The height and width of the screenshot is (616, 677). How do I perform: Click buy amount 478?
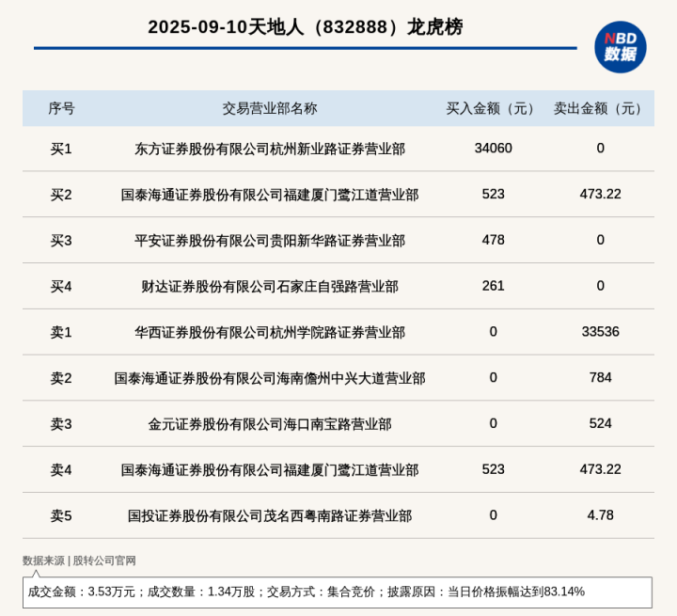[493, 240]
